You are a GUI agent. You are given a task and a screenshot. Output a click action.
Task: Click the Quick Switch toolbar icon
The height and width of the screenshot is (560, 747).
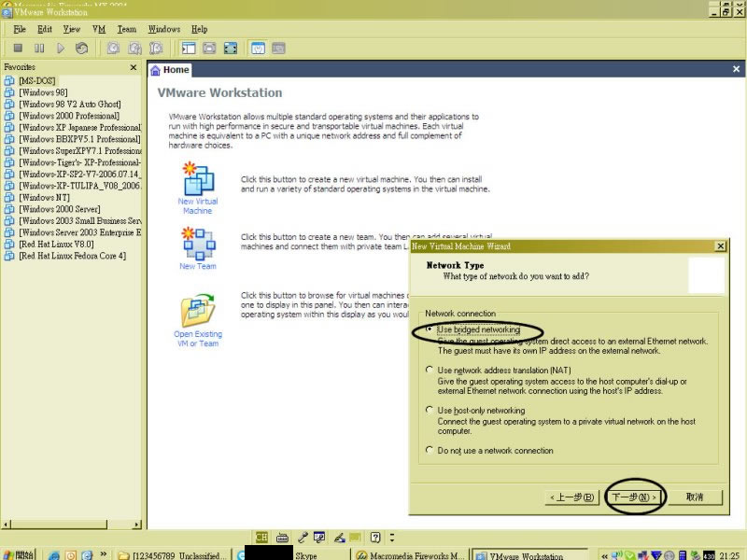pos(209,49)
